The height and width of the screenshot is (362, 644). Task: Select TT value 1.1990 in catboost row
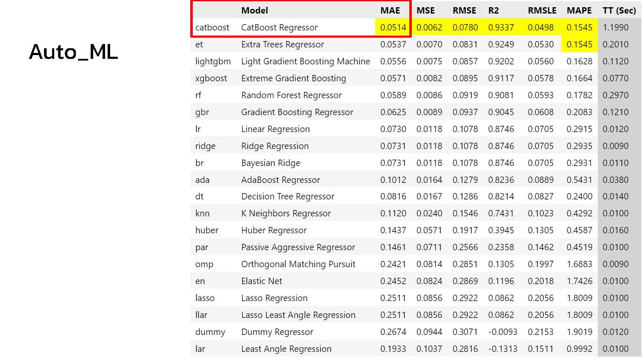pos(616,28)
